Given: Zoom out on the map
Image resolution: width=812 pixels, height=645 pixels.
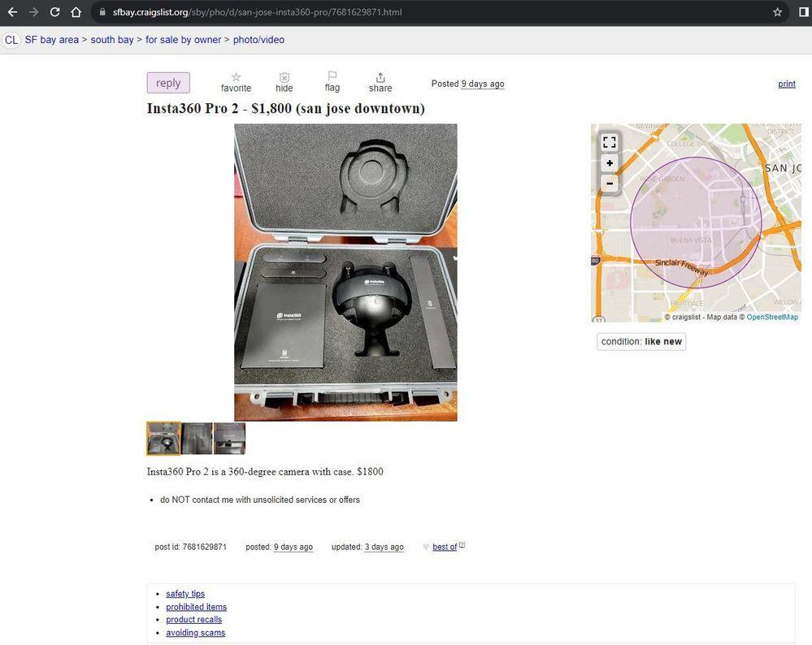Looking at the screenshot, I should pyautogui.click(x=610, y=184).
